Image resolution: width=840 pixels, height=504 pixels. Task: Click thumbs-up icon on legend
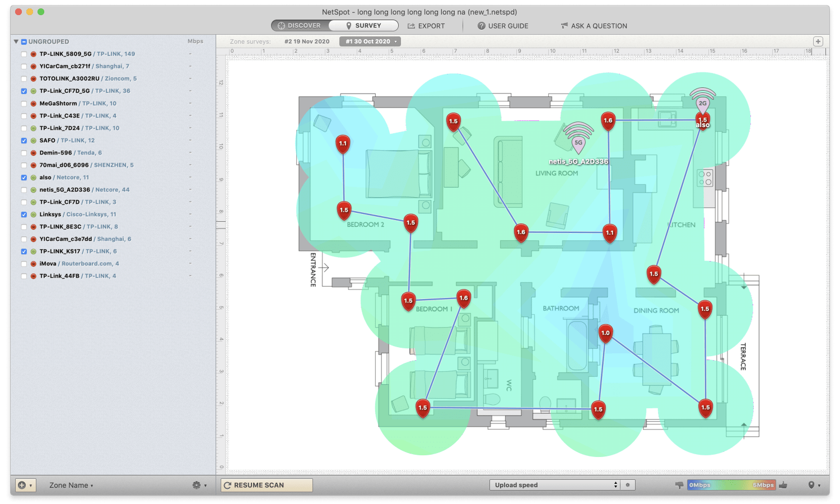[x=783, y=485]
